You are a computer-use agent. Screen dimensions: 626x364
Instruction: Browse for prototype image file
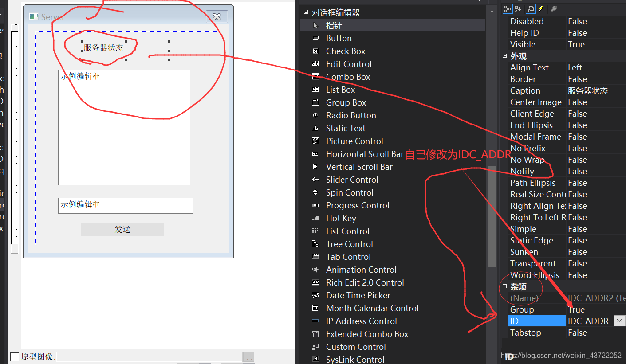249,357
